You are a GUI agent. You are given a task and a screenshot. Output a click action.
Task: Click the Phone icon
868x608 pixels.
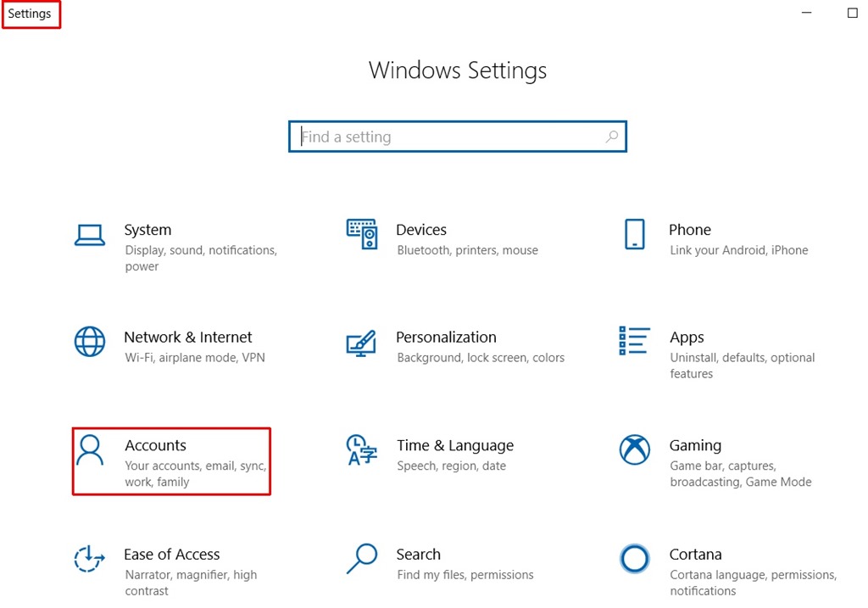pyautogui.click(x=634, y=234)
